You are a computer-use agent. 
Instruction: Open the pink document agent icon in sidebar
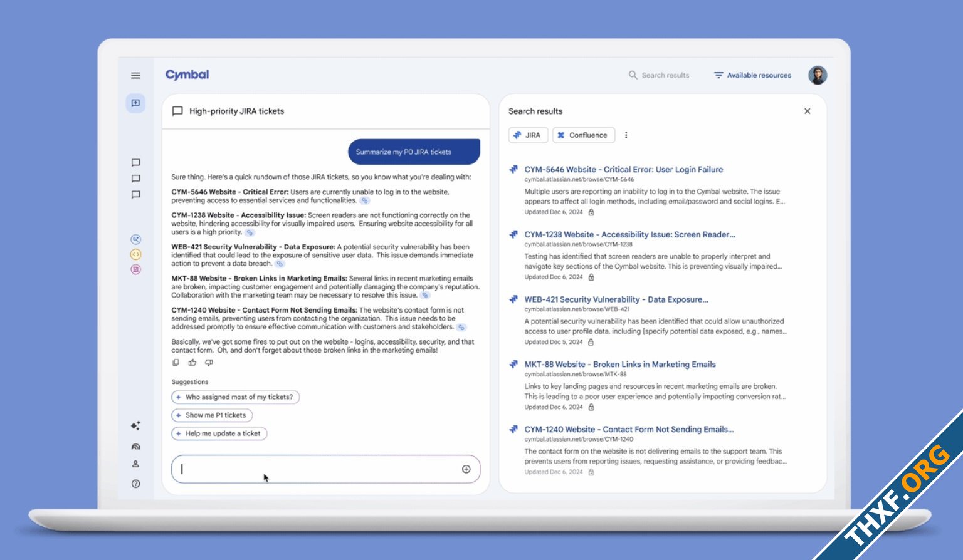135,269
